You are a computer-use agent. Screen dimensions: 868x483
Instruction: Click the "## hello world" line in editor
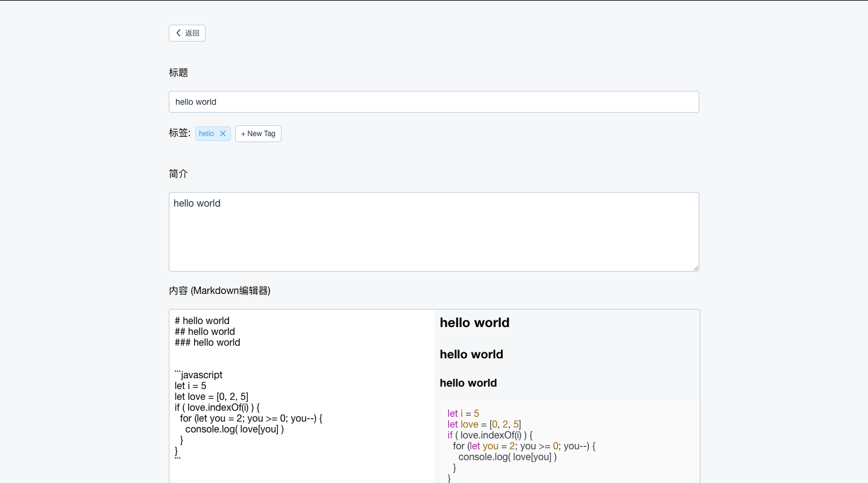point(205,331)
